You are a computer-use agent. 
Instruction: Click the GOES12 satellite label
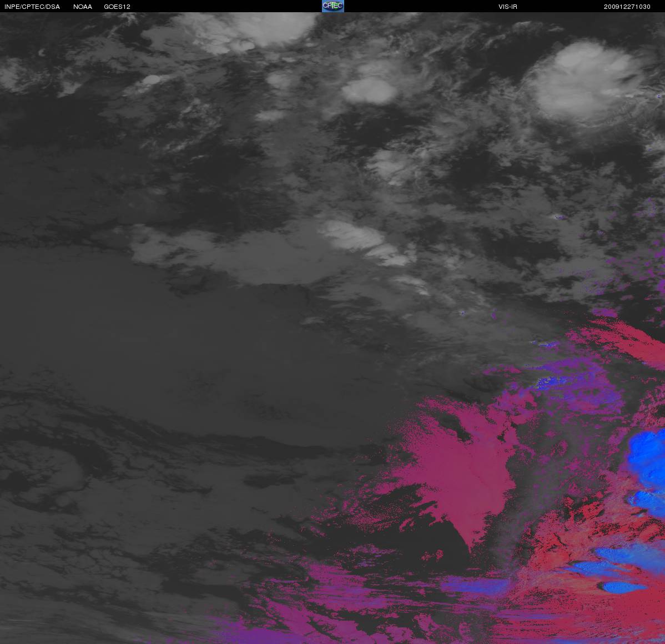coord(117,7)
